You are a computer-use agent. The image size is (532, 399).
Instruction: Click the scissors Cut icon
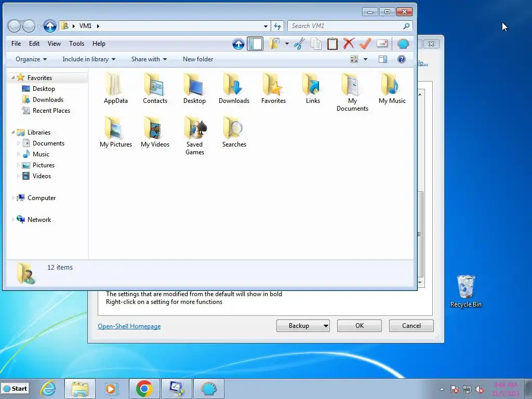(x=299, y=44)
